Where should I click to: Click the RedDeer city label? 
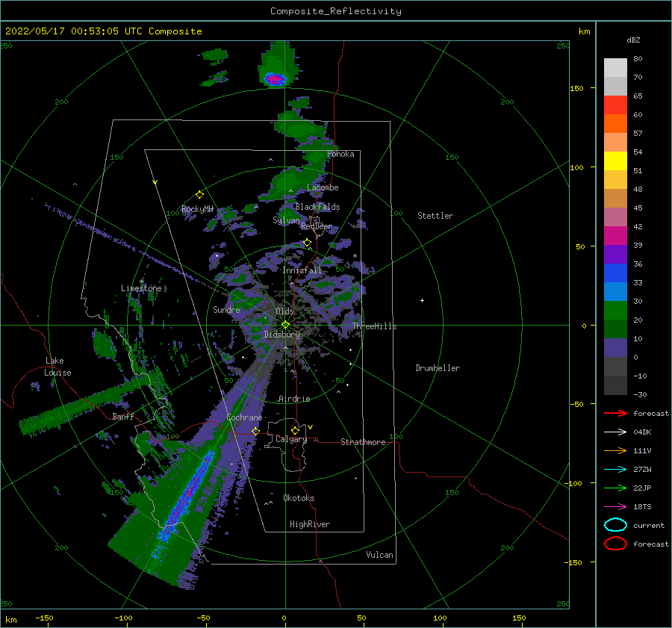point(317,226)
